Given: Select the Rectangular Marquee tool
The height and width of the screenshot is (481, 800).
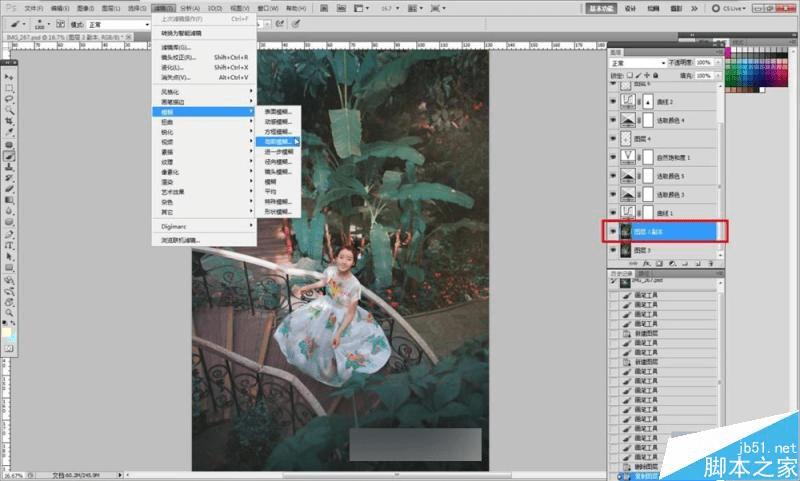Looking at the screenshot, I should coord(10,88).
